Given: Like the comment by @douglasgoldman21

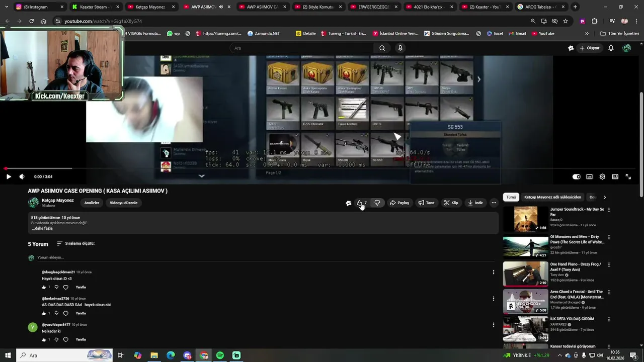Looking at the screenshot, I should pyautogui.click(x=44, y=287).
